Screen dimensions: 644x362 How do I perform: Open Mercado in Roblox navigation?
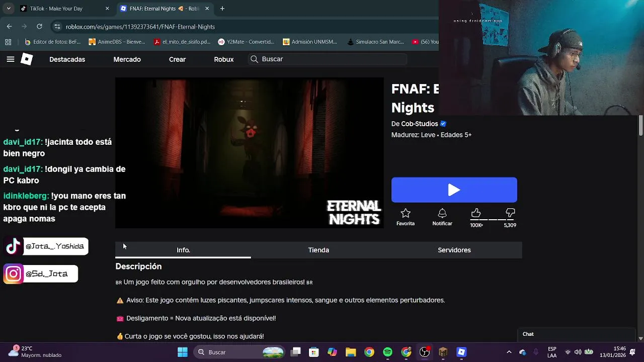coord(127,59)
